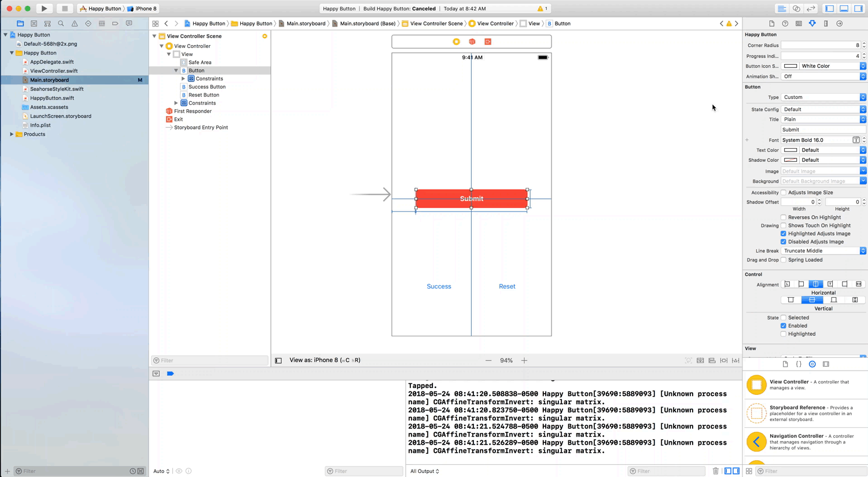The height and width of the screenshot is (477, 868).
Task: Zoom in the canvas with plus
Action: point(524,360)
